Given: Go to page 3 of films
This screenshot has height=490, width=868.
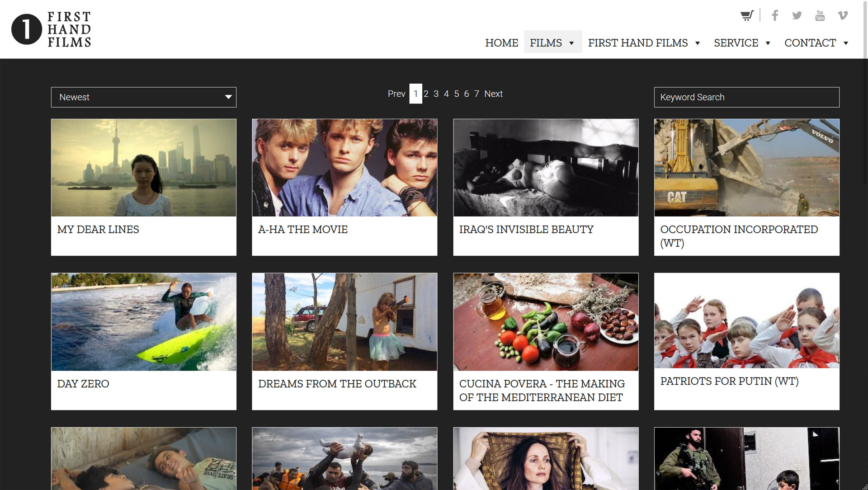Looking at the screenshot, I should pos(436,94).
